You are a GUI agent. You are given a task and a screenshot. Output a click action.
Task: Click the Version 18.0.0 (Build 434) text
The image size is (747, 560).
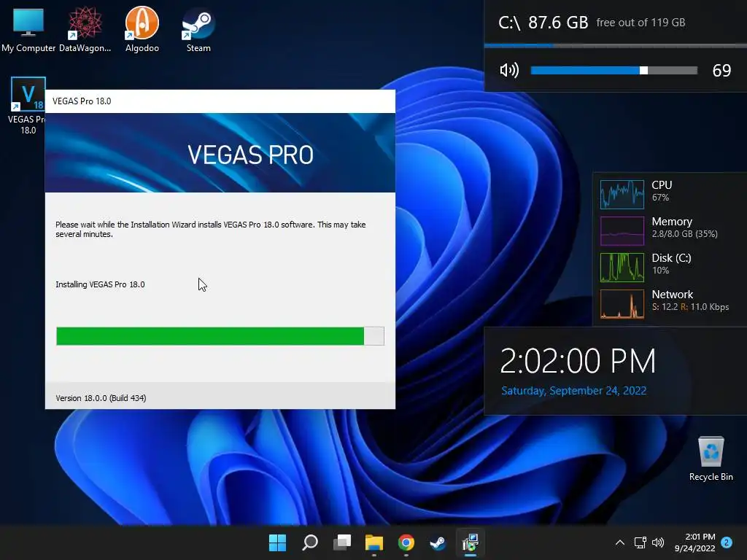(x=101, y=398)
